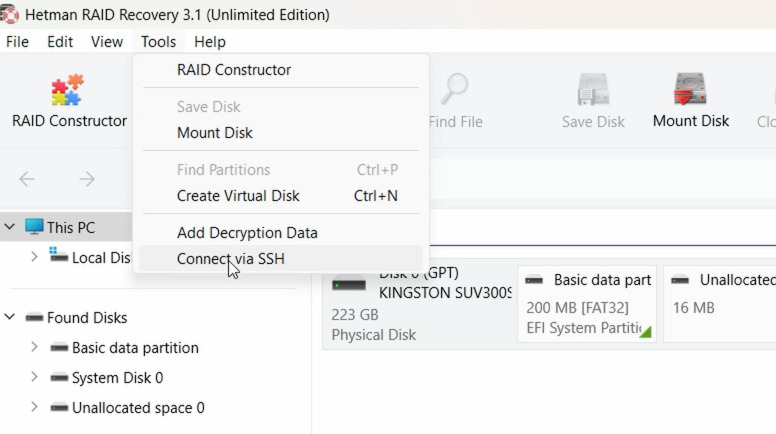Click the Found Disks drive icon
This screenshot has width=776, height=434.
(34, 317)
